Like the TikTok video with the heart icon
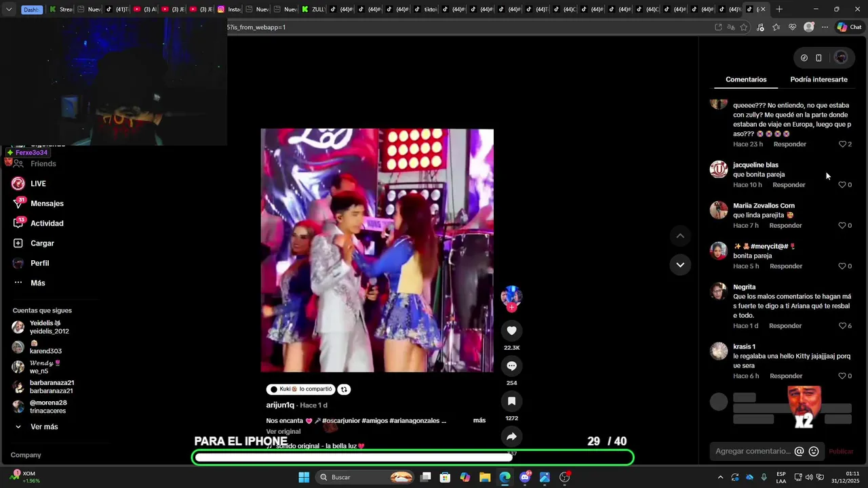 pyautogui.click(x=511, y=331)
